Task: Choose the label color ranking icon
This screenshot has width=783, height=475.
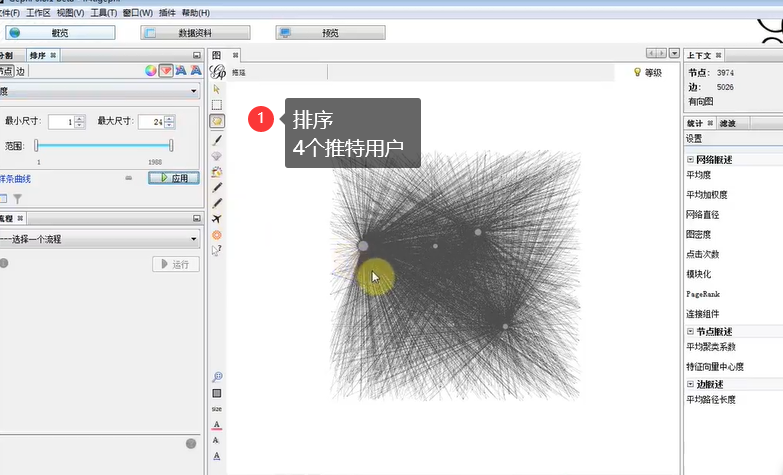Action: [x=181, y=70]
